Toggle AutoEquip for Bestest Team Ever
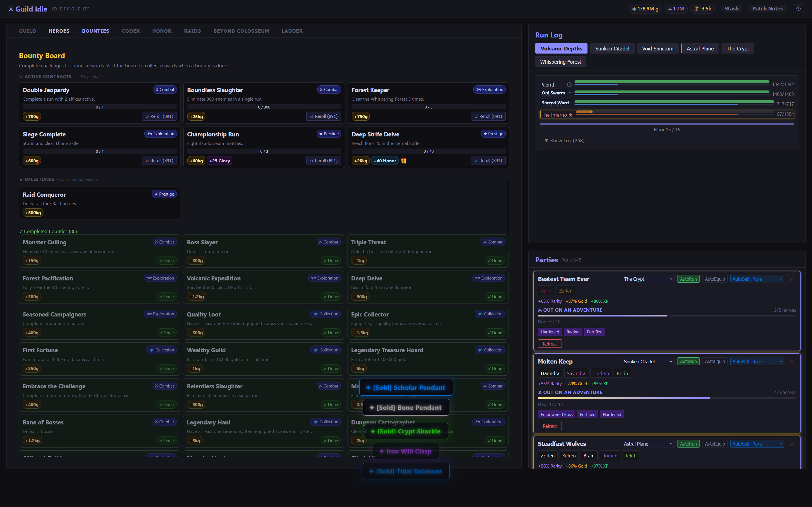 [x=715, y=279]
